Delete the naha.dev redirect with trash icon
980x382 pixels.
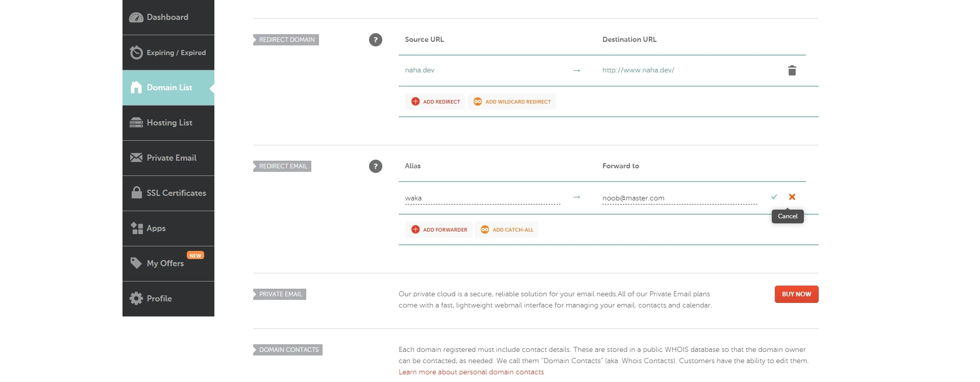[792, 70]
